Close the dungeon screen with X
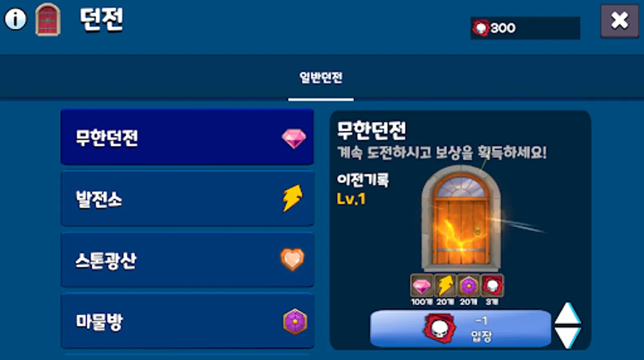 (x=620, y=21)
